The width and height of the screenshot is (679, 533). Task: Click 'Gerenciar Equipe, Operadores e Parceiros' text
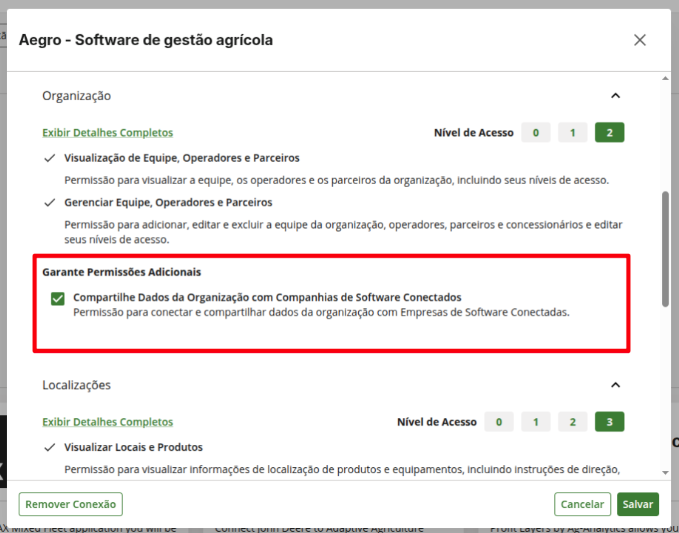pyautogui.click(x=168, y=203)
